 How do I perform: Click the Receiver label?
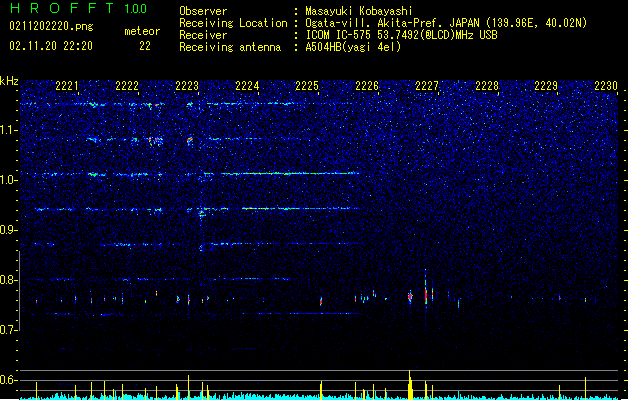point(203,35)
